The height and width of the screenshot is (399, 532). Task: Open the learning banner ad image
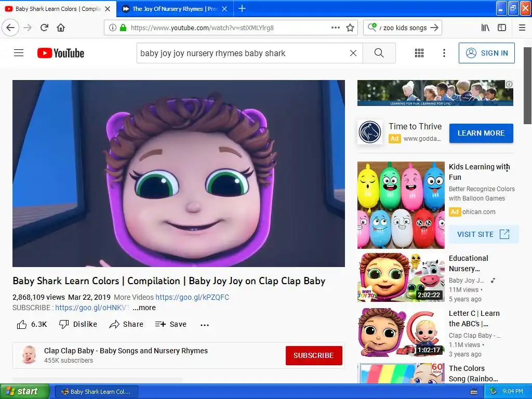coord(435,93)
